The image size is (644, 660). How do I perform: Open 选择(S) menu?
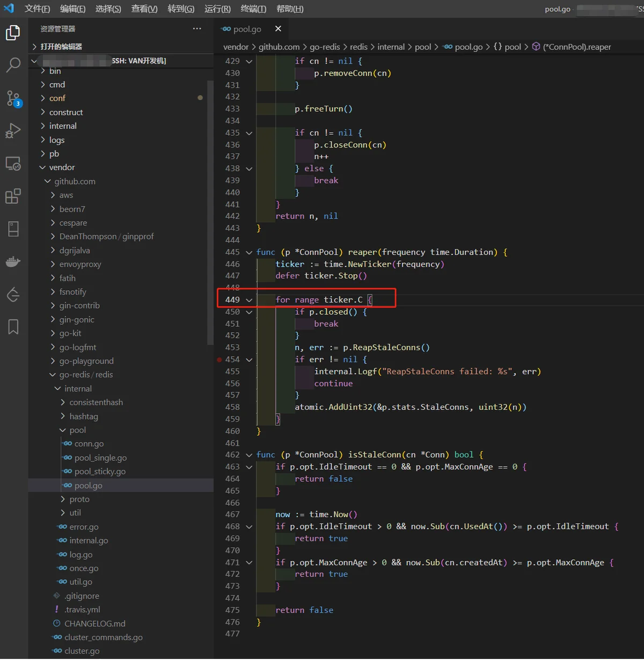pyautogui.click(x=108, y=9)
